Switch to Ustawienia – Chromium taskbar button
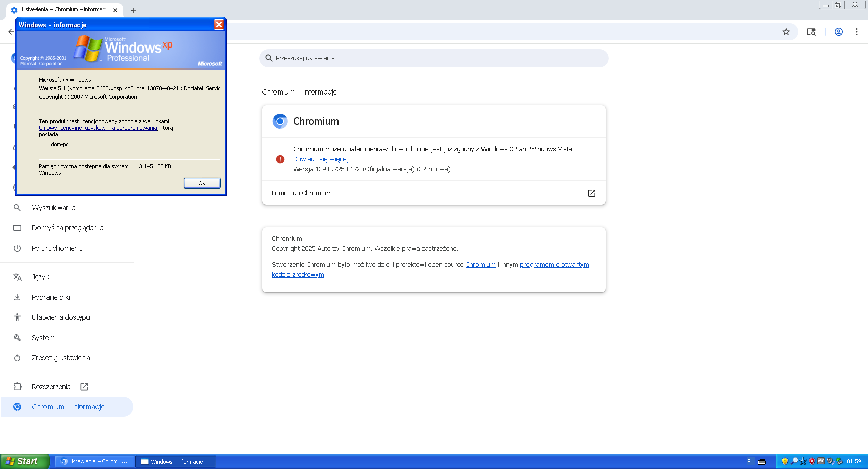Image resolution: width=868 pixels, height=469 pixels. [94, 461]
